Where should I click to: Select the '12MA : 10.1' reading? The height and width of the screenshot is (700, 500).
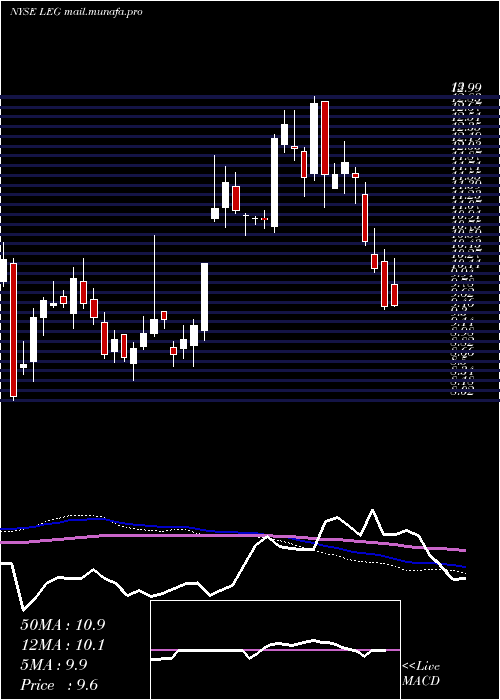[62, 645]
